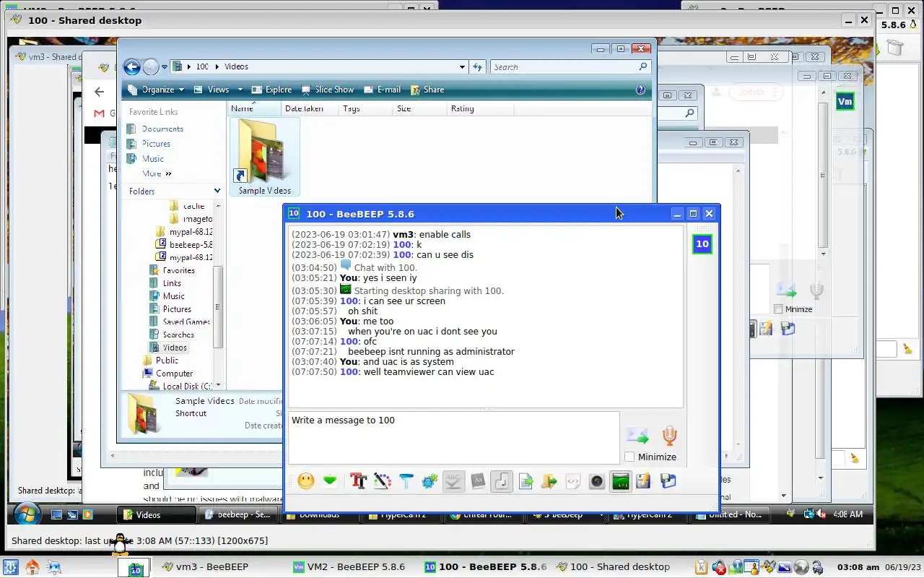Screen dimensions: 924x578
Task: Open the emoticons picker in chat toolbar
Action: 306,480
